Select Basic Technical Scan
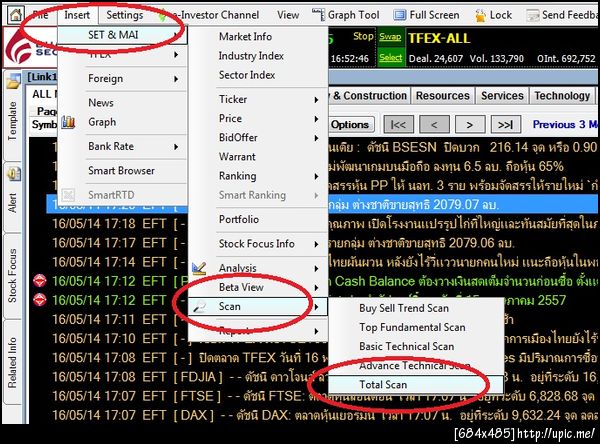This screenshot has width=600, height=444. pyautogui.click(x=406, y=346)
